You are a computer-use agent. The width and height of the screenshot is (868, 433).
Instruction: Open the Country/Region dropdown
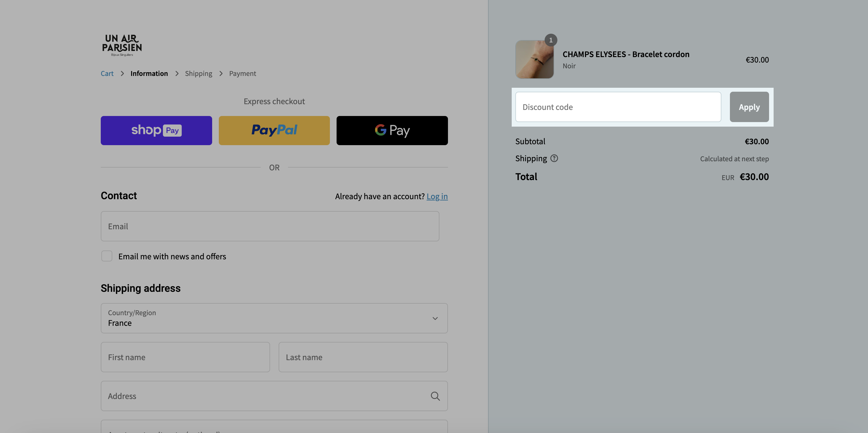tap(274, 318)
